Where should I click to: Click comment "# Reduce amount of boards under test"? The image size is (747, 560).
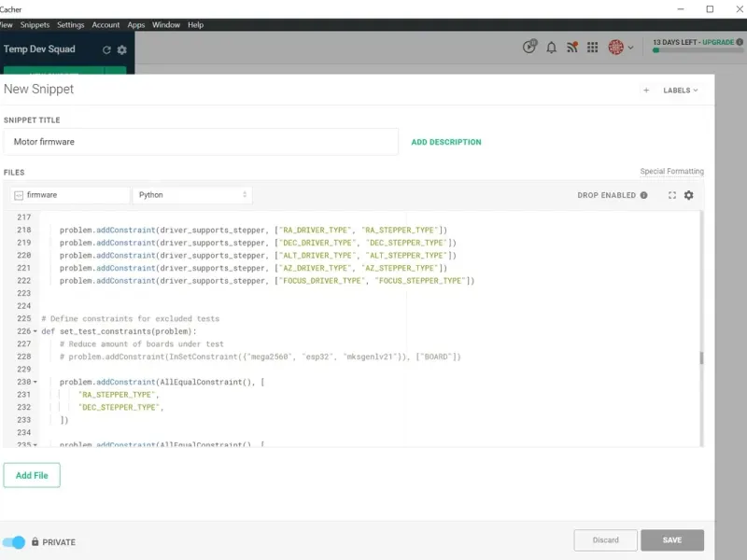tap(142, 343)
